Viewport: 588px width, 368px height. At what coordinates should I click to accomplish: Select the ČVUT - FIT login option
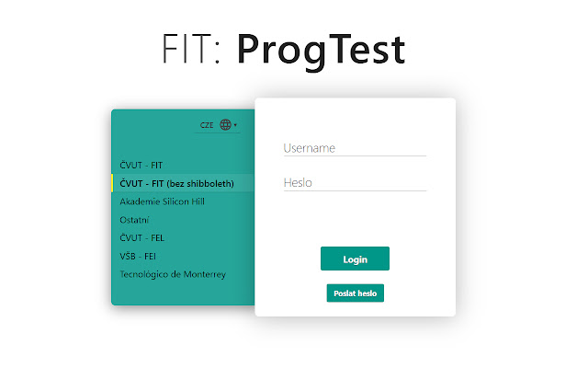point(141,166)
